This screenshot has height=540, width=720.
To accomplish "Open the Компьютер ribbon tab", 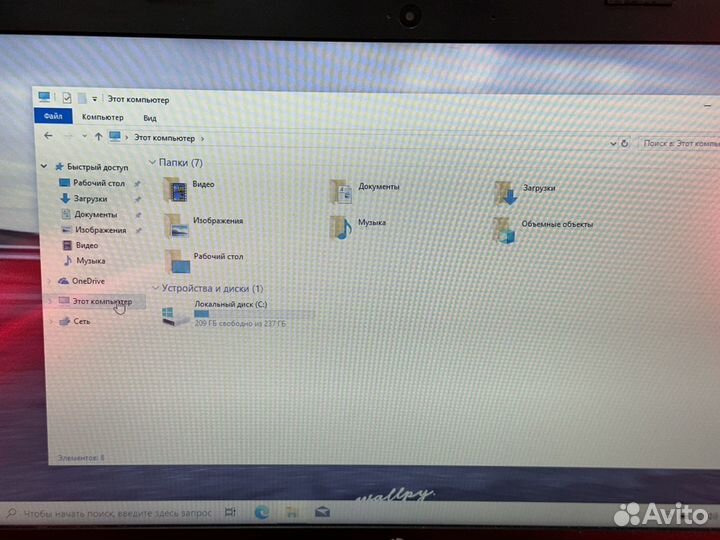I will 103,117.
